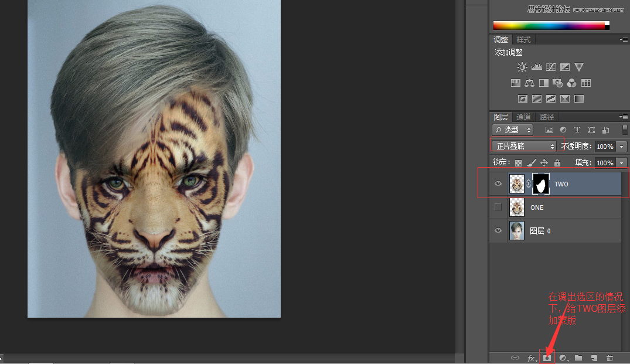
Task: Open the 正片叠底 blend mode dropdown
Action: coord(525,146)
